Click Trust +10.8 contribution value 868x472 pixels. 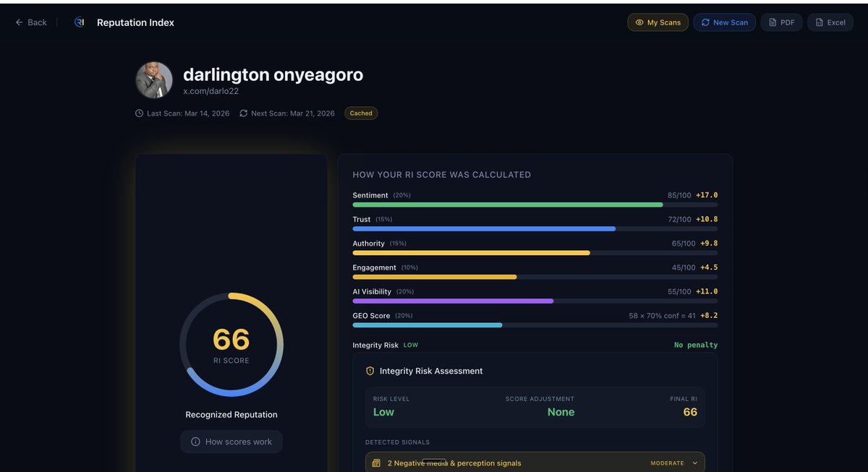coord(707,219)
